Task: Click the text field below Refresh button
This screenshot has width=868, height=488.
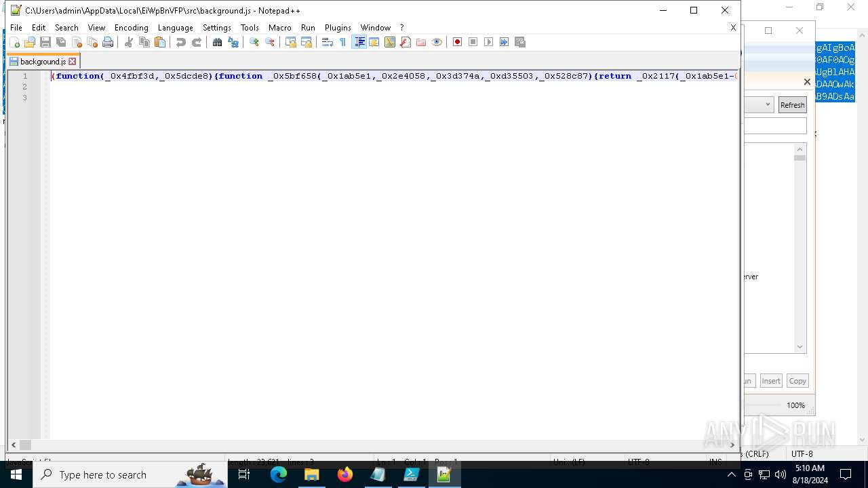Action: [775, 125]
